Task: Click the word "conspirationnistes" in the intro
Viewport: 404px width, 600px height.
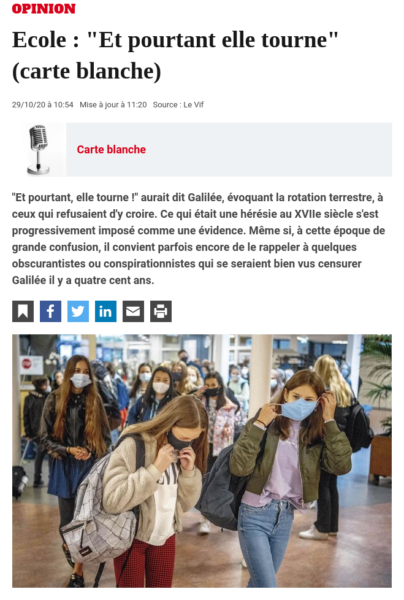Action: point(156,264)
